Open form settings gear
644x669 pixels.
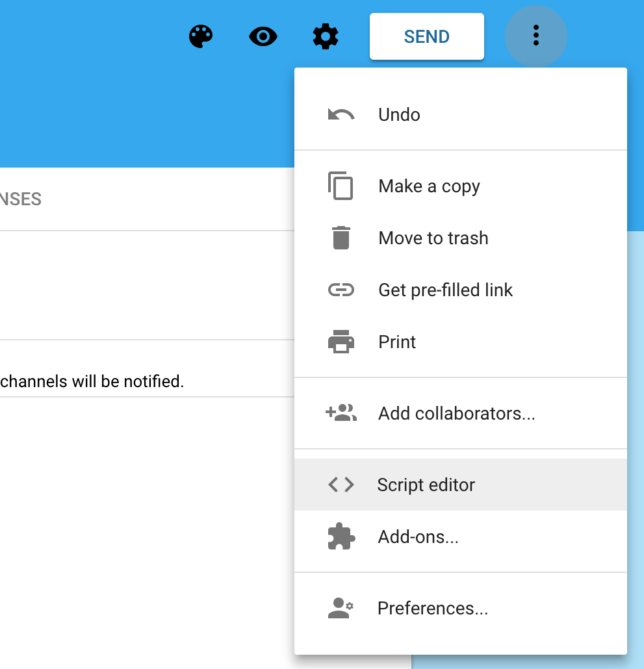click(x=326, y=37)
